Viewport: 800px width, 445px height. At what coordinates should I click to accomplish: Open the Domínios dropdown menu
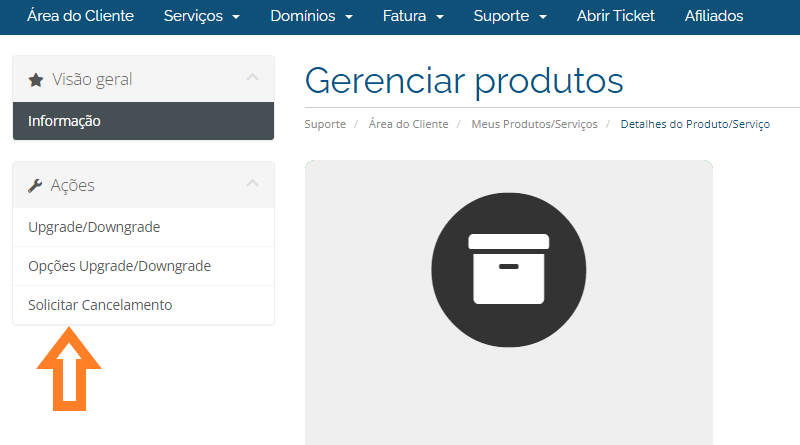coord(311,16)
